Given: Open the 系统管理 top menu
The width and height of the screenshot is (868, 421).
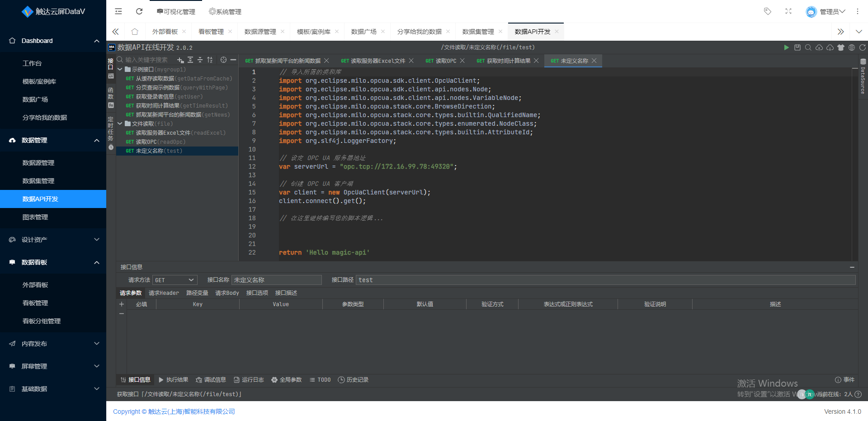Looking at the screenshot, I should click(x=225, y=12).
